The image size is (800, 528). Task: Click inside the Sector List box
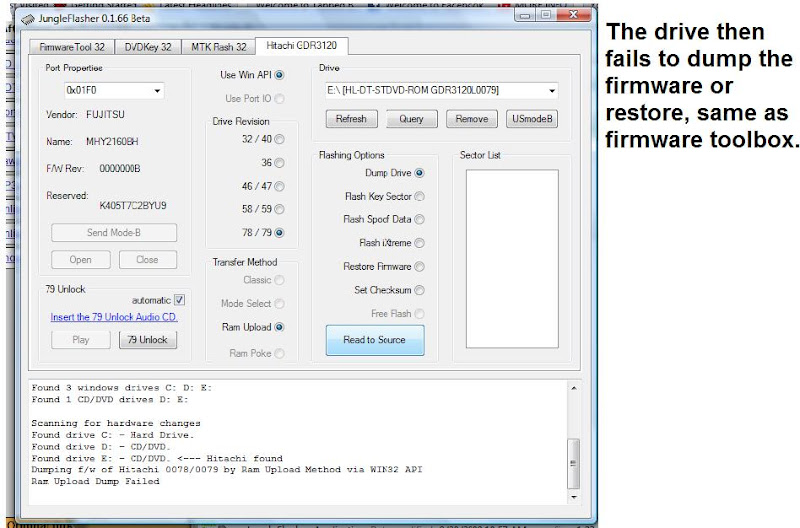point(512,259)
